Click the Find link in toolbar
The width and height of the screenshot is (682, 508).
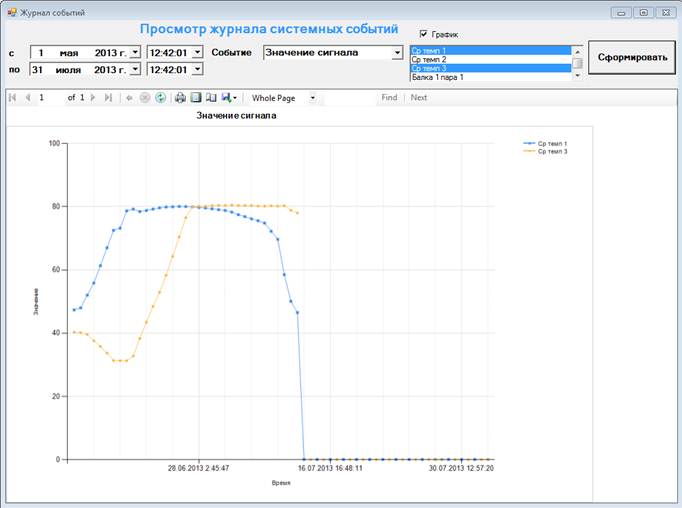pos(389,97)
